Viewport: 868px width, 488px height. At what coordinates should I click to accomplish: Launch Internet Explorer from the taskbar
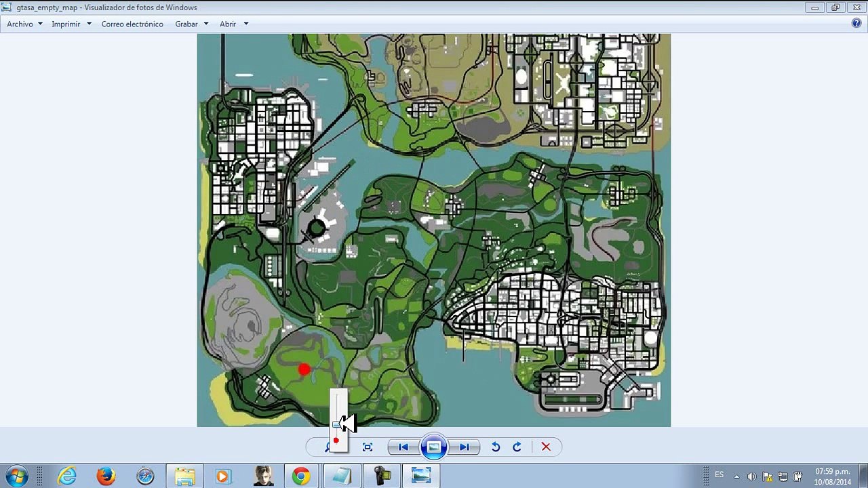(67, 476)
